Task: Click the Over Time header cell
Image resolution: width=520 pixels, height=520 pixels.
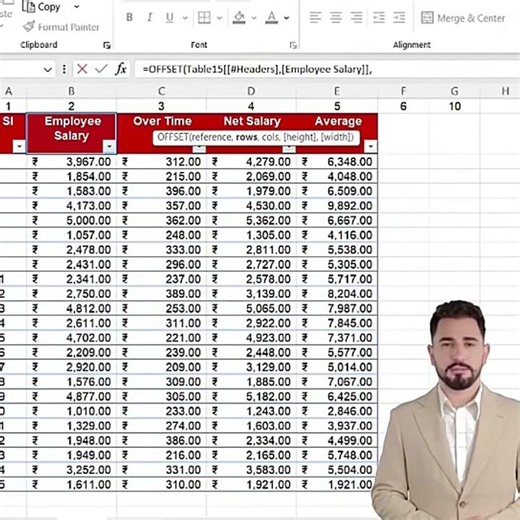Action: click(x=162, y=133)
